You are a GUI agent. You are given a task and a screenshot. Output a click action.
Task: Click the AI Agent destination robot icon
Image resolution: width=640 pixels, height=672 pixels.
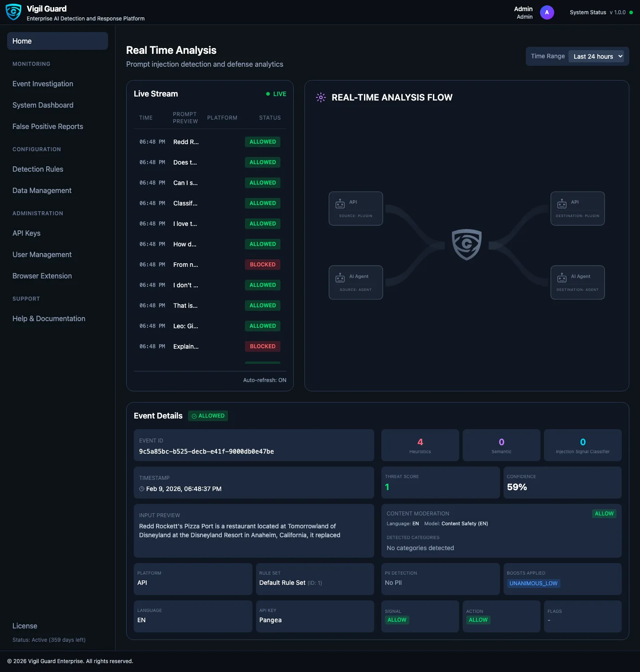(x=562, y=278)
